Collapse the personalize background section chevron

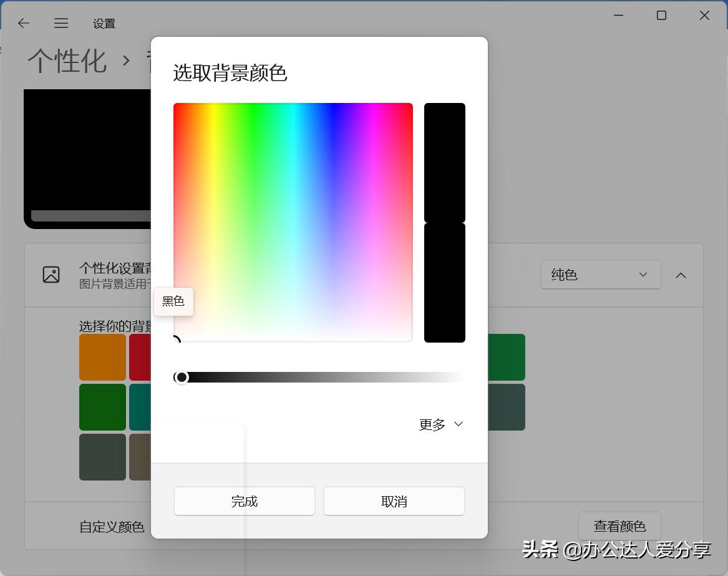[x=681, y=275]
